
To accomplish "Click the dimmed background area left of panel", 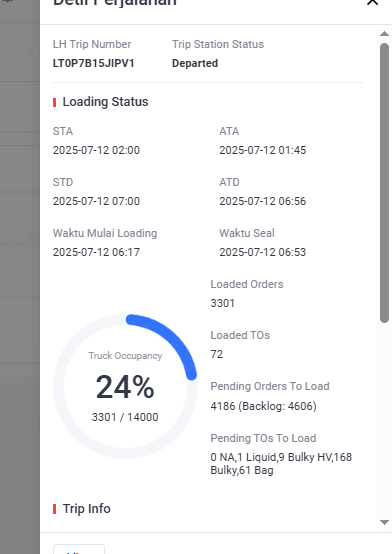I will pos(20,277).
